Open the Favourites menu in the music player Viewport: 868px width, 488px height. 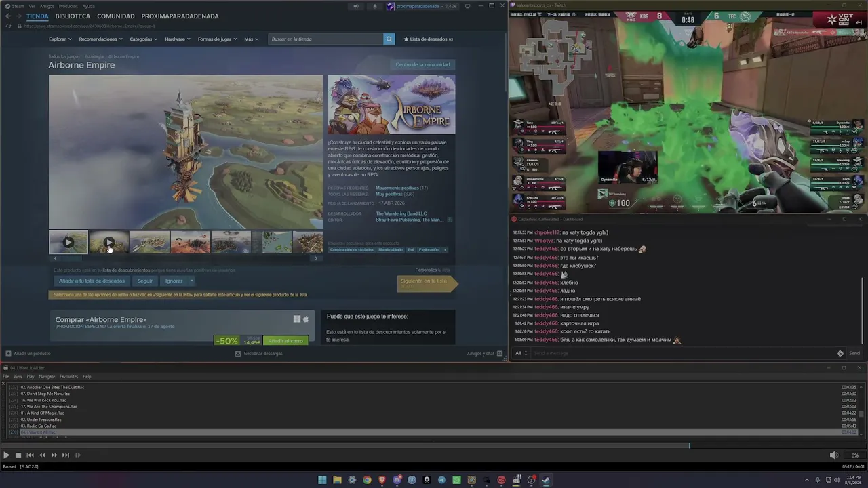tap(68, 377)
